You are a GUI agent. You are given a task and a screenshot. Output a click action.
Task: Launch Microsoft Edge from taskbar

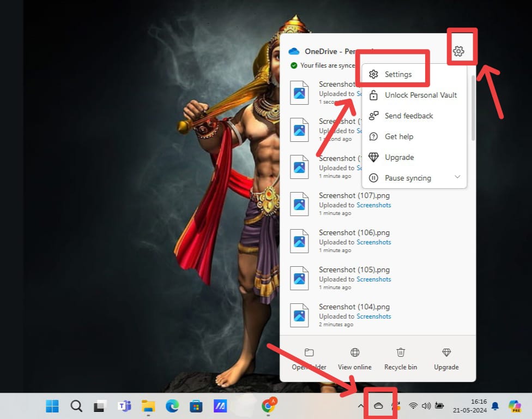(x=172, y=406)
